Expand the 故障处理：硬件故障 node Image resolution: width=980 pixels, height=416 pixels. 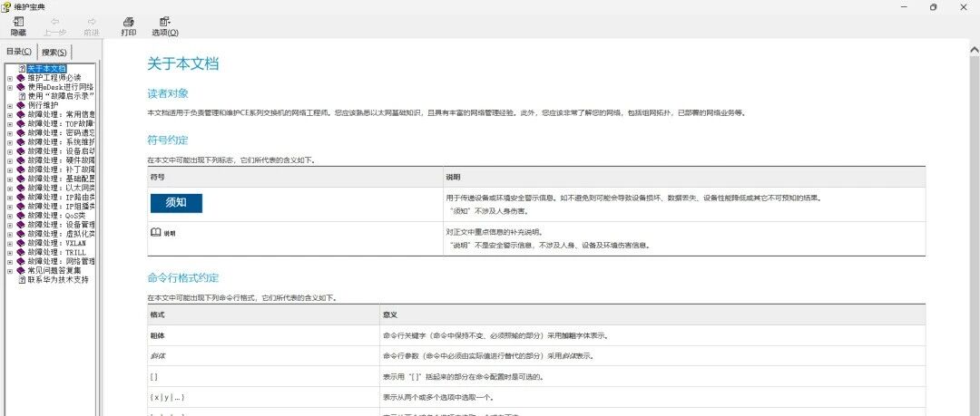click(x=10, y=160)
